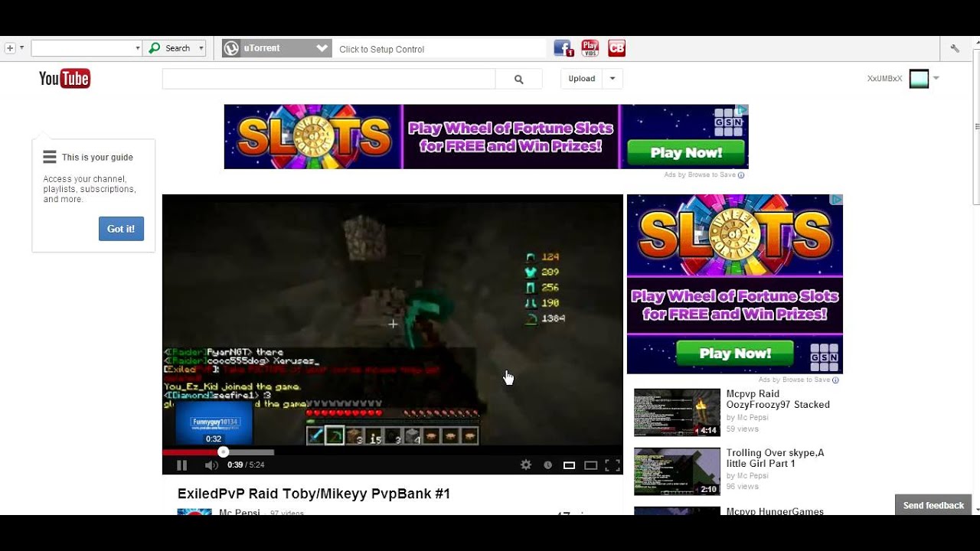Click the sidebar ad info icon

(x=835, y=380)
